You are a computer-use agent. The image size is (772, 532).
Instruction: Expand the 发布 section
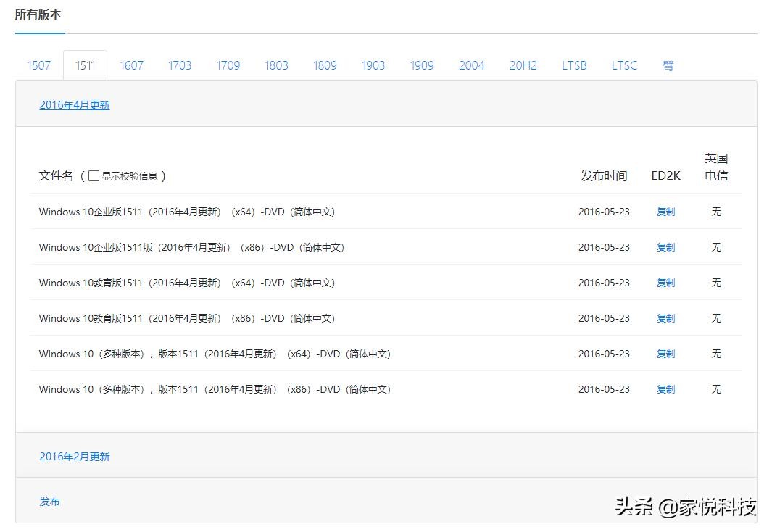49,502
